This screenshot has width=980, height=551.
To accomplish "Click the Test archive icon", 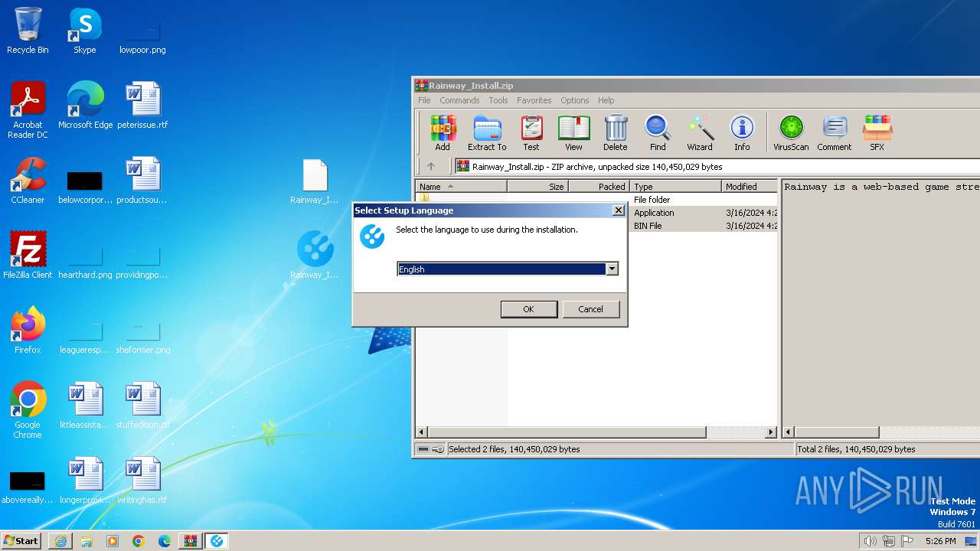I will (x=531, y=132).
